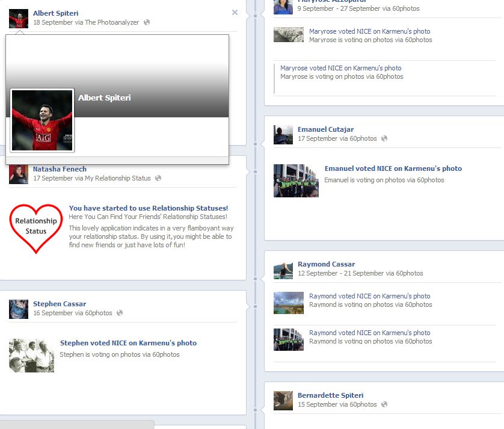Click Albert Spiteri's large hovercard photo
Image resolution: width=504 pixels, height=429 pixels.
coord(42,120)
